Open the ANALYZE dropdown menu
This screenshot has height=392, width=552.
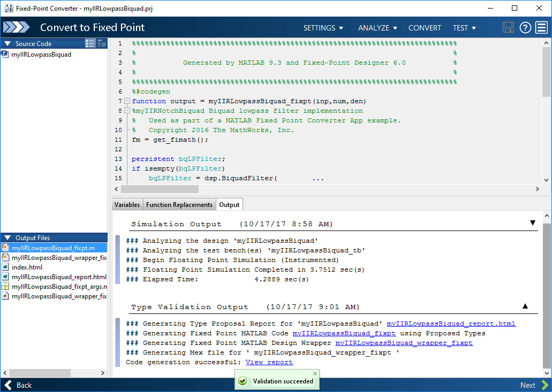pos(377,28)
